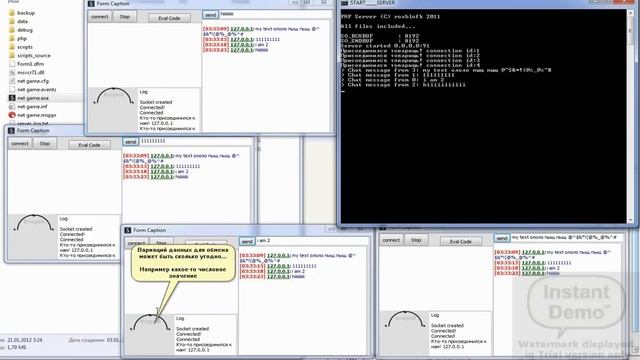Click Stop in the bottom-right chat form

pos(416,240)
